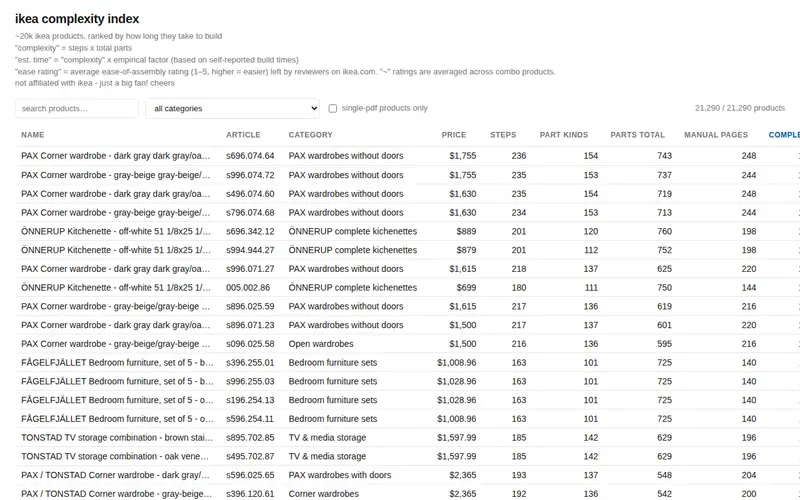Viewport: 800px width, 500px height.
Task: Click the ikea complexity index heading
Action: [x=77, y=19]
